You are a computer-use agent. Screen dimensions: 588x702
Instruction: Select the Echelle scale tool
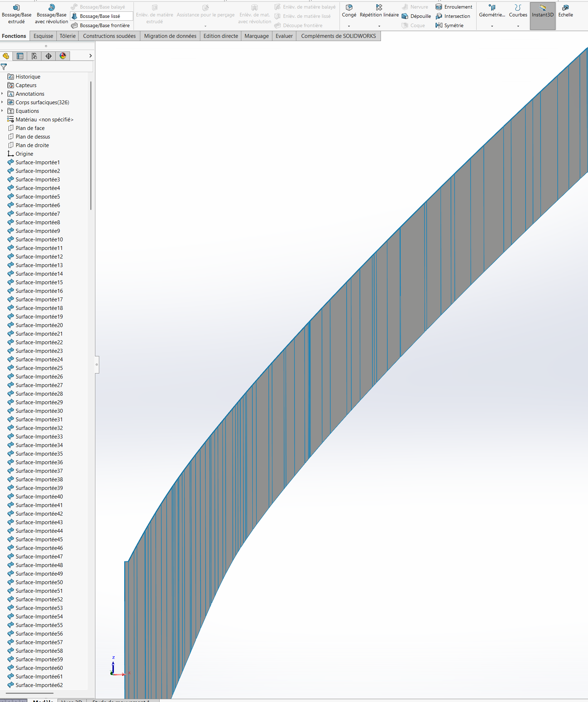tap(565, 11)
